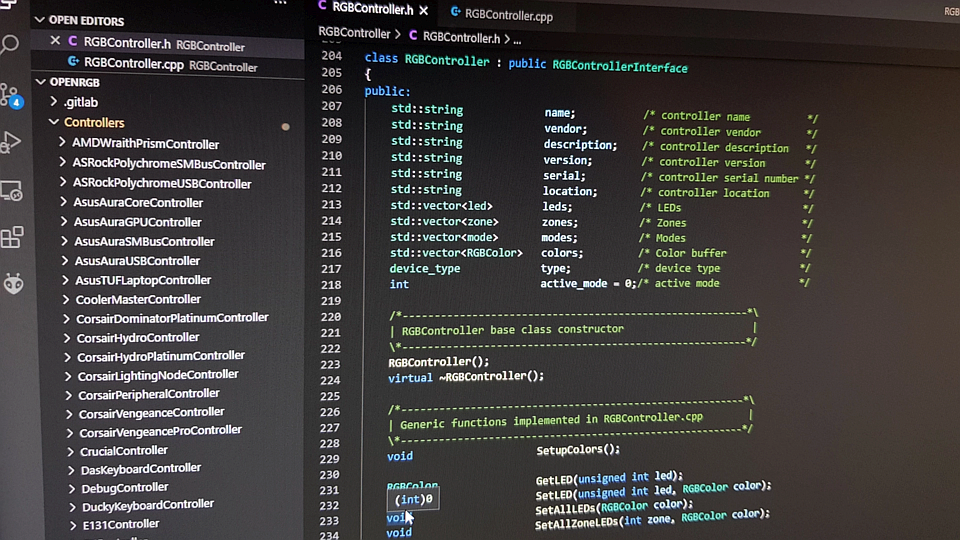Select CorsairVengeanceController folder
Screen dimensions: 960x540
point(151,413)
